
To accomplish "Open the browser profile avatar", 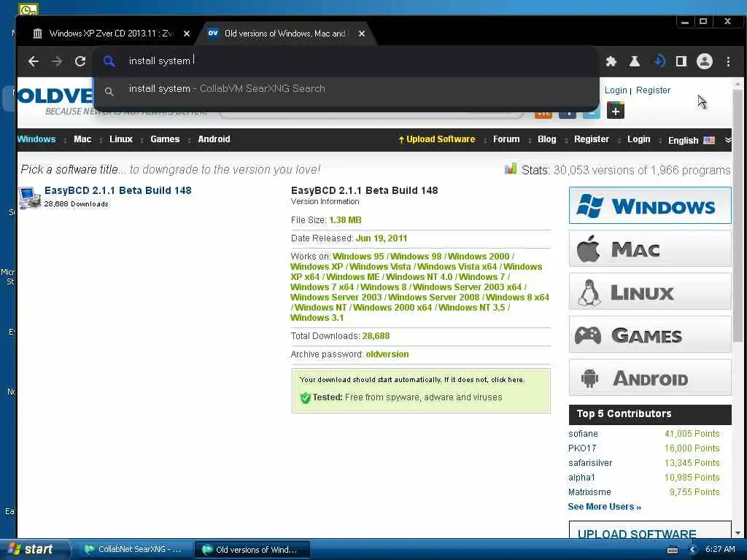I will pos(704,61).
